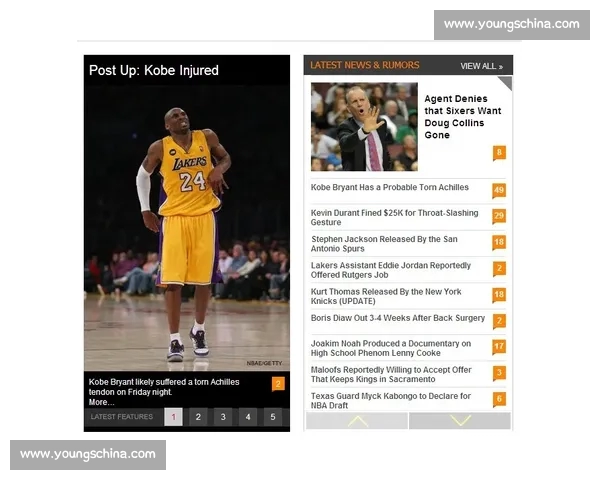Select feature page 2
Viewport: 600px width, 480px height.
click(198, 417)
